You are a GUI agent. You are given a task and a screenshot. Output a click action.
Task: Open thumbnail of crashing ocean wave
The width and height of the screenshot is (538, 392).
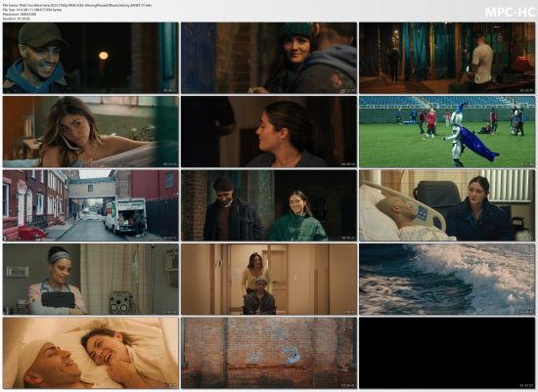[x=447, y=280]
